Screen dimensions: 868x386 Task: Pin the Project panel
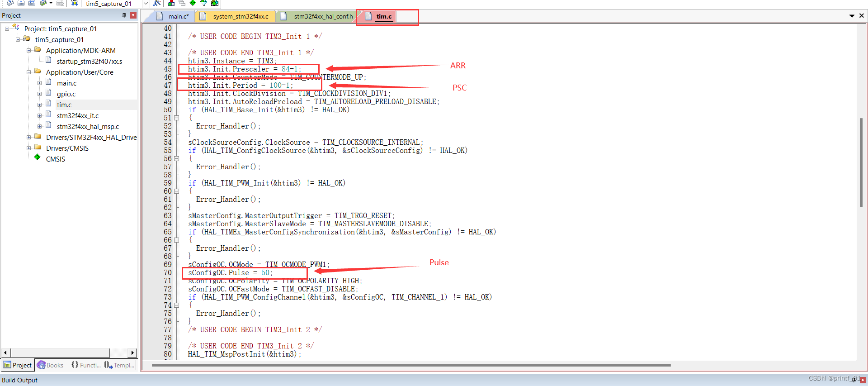[x=124, y=15]
